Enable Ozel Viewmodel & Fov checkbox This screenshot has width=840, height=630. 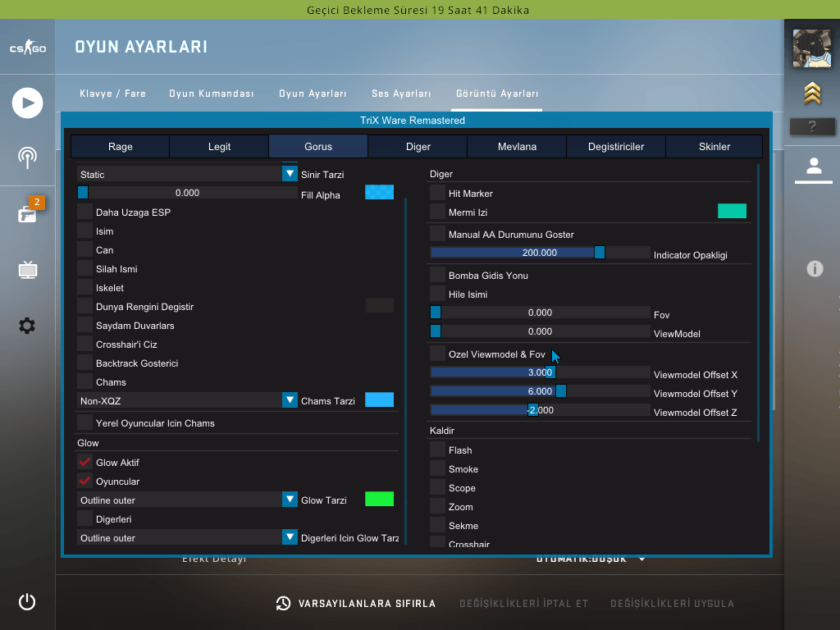click(438, 354)
